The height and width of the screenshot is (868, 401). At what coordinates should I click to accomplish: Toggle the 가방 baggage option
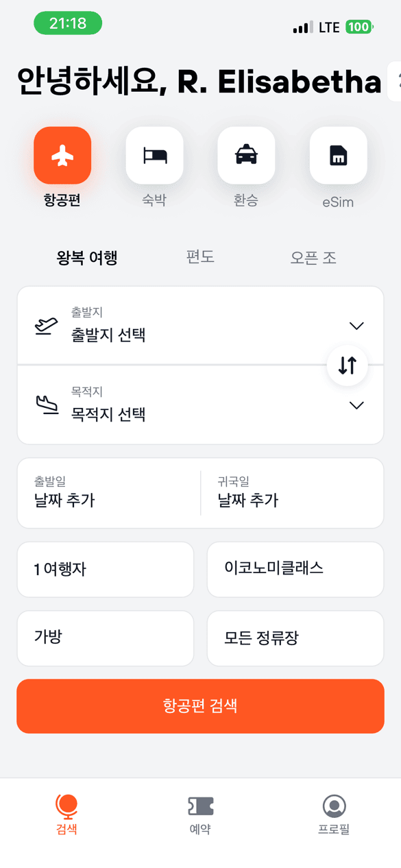coord(105,638)
